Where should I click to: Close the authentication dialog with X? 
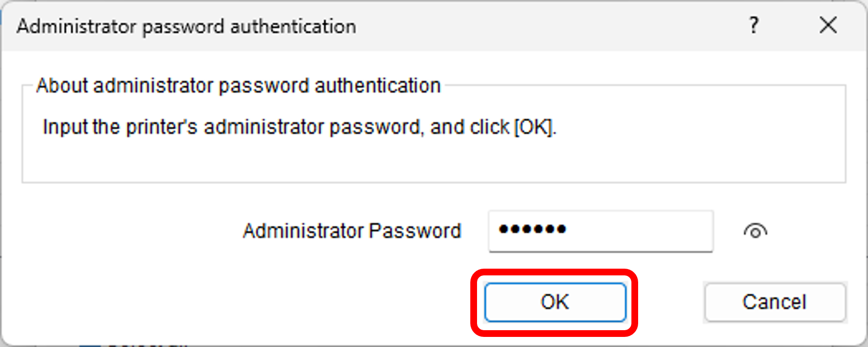(x=828, y=25)
